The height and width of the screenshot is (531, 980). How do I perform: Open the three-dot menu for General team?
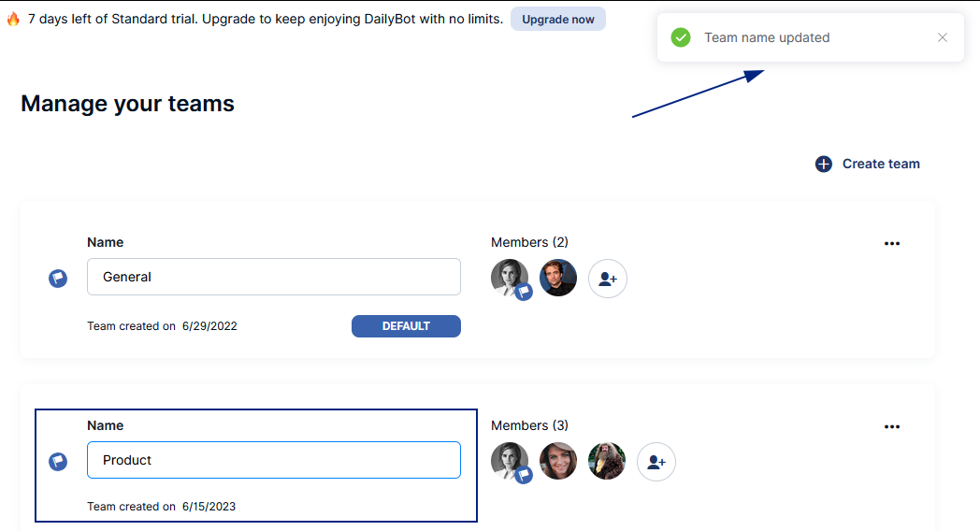point(892,244)
